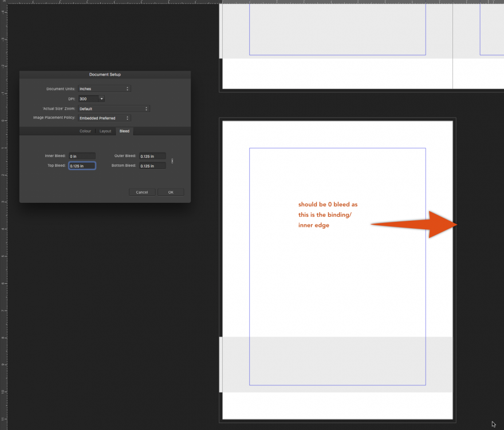The image size is (504, 430).
Task: Select the orange 'should be 0 bleed' text
Action: tap(328, 214)
